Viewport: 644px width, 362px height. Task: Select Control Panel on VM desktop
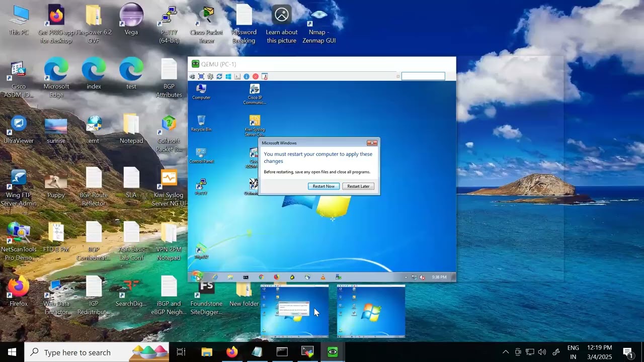201,155
